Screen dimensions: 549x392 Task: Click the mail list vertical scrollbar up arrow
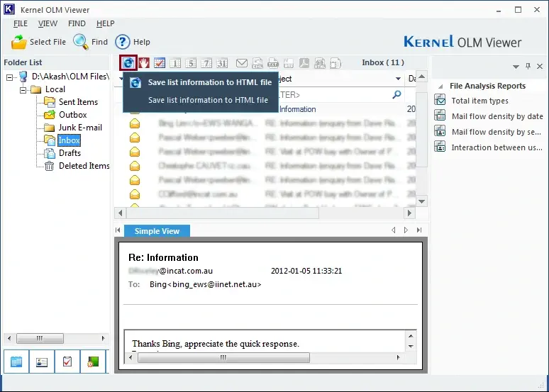pos(421,77)
